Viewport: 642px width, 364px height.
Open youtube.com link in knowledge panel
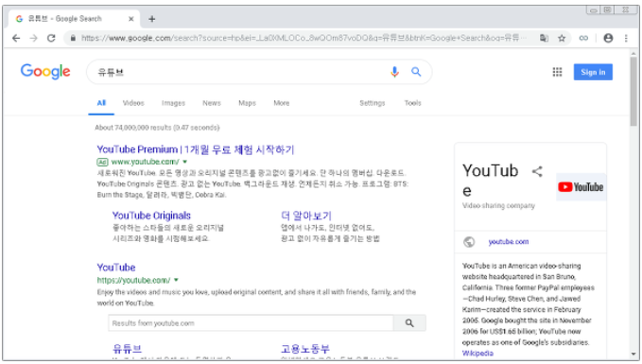pos(509,242)
